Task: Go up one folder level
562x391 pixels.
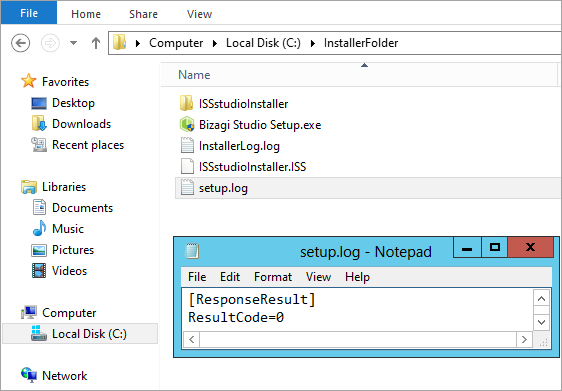Action: pos(96,43)
